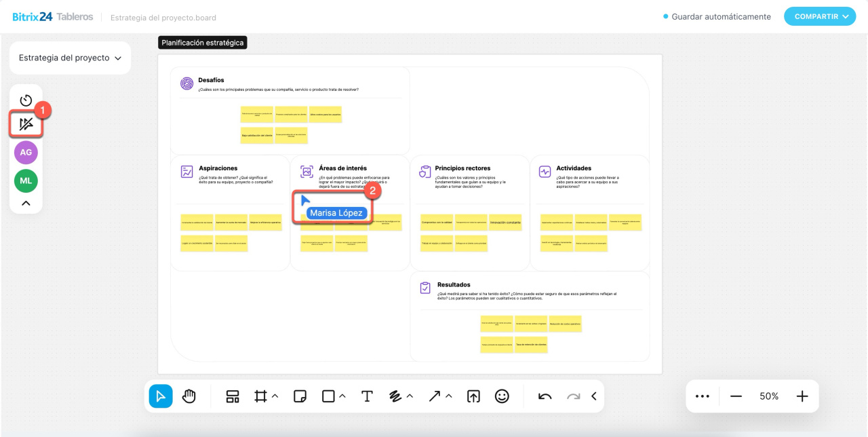Pick the sticky note tool

(x=300, y=396)
